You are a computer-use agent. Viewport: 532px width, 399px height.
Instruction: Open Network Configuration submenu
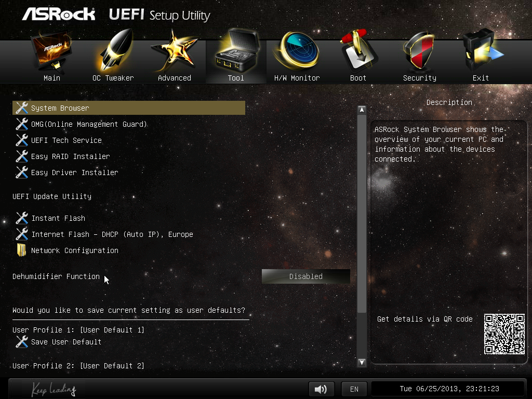coord(75,250)
